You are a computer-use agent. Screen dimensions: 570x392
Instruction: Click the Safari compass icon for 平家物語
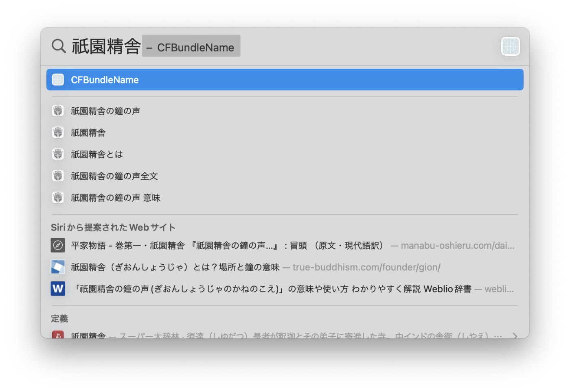point(58,245)
